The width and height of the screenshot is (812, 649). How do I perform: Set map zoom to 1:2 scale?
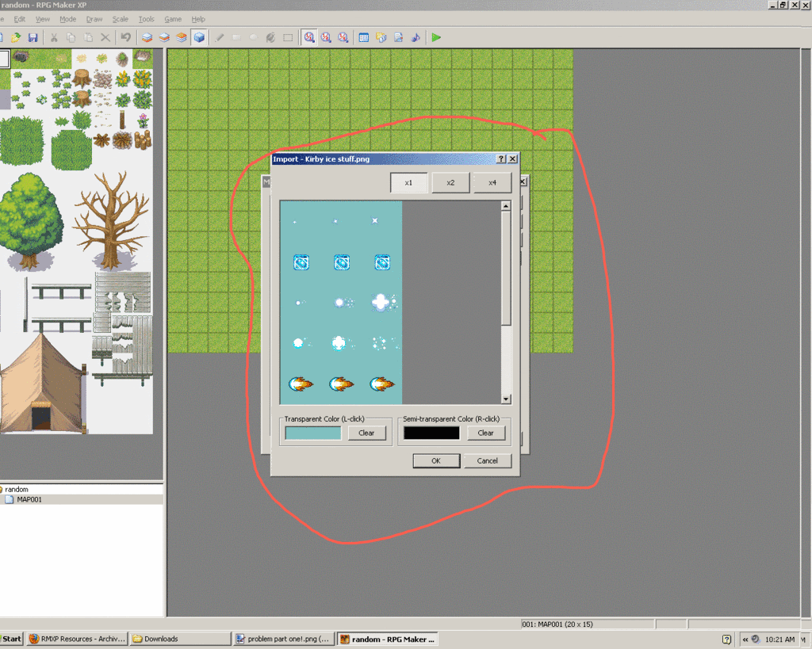coord(326,37)
